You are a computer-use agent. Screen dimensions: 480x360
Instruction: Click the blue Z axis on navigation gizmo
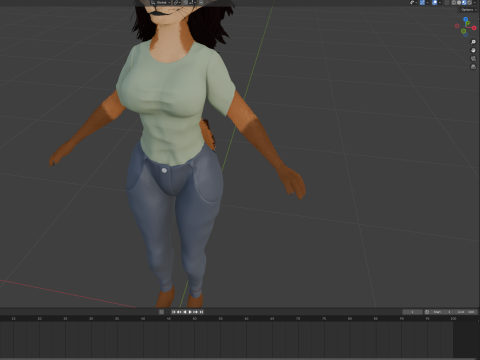click(466, 19)
